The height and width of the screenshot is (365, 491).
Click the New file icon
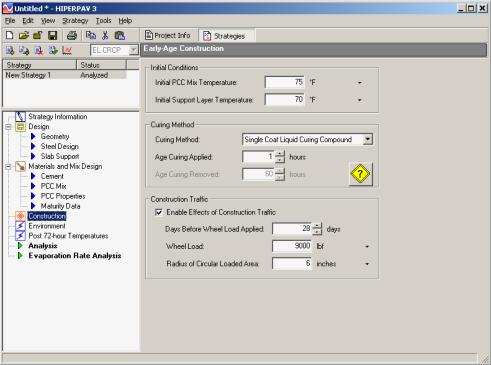[10, 35]
